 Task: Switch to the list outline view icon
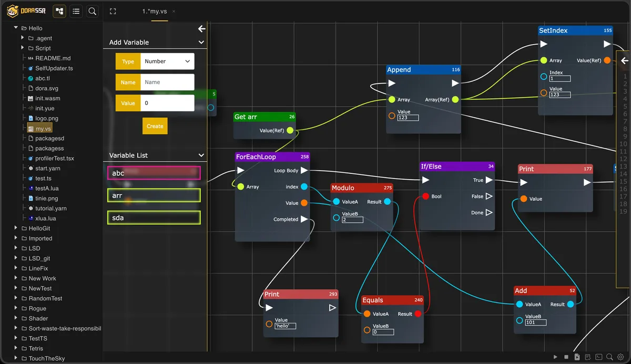coord(76,11)
